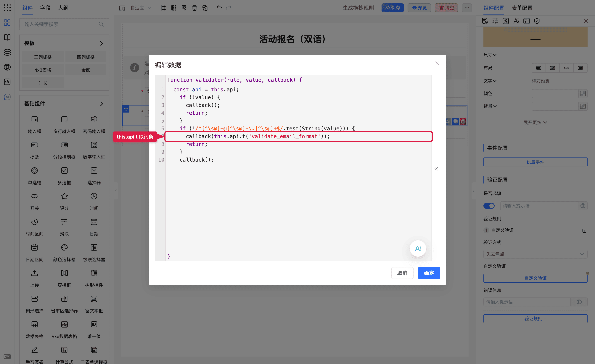Click the 输入关键字搜索 search field

click(64, 24)
